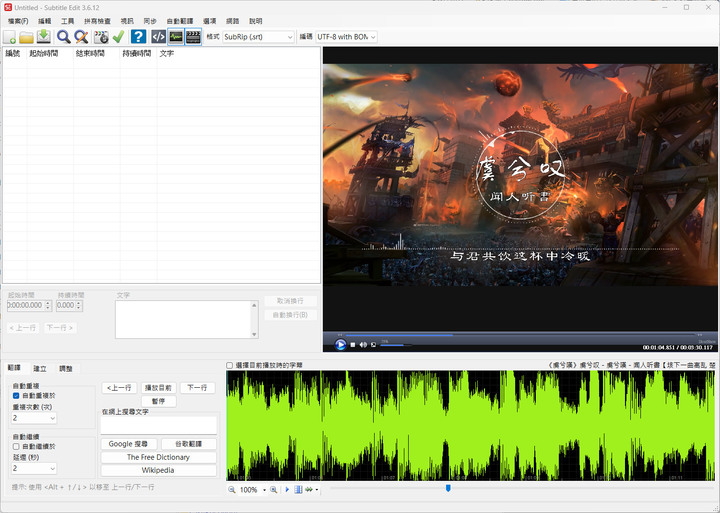This screenshot has height=513, width=720.
Task: Click the <上一行 button in translate panel
Action: point(119,388)
